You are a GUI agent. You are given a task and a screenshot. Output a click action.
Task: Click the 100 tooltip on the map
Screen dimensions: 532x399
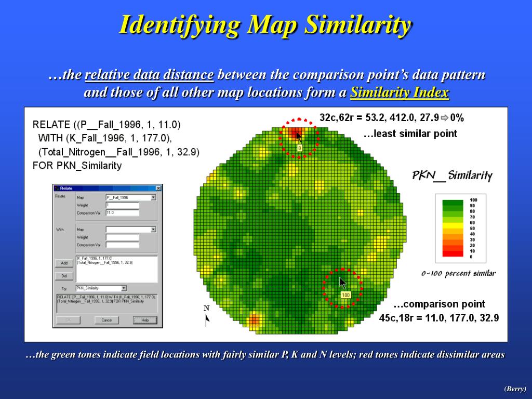[345, 295]
